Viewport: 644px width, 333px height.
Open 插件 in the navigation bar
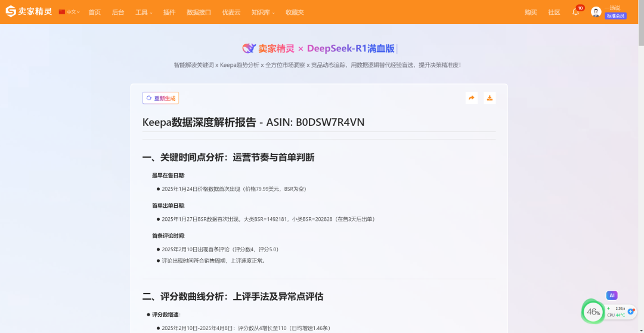(169, 13)
